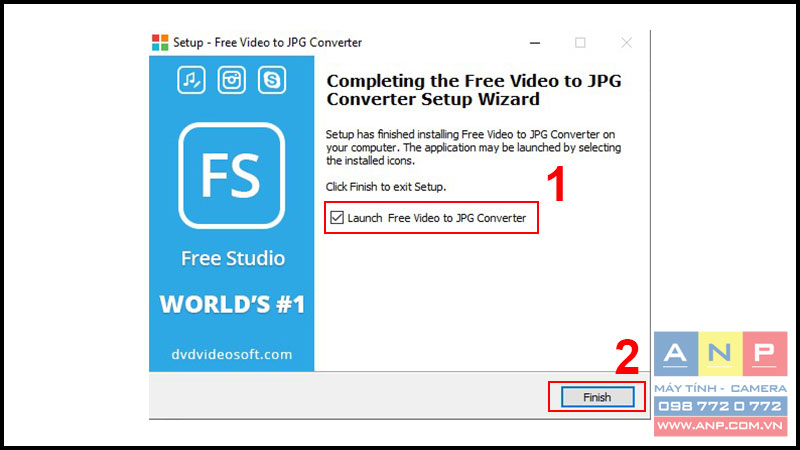This screenshot has height=450, width=800.
Task: Click the WORLD'S #1 banner text
Action: pyautogui.click(x=232, y=304)
